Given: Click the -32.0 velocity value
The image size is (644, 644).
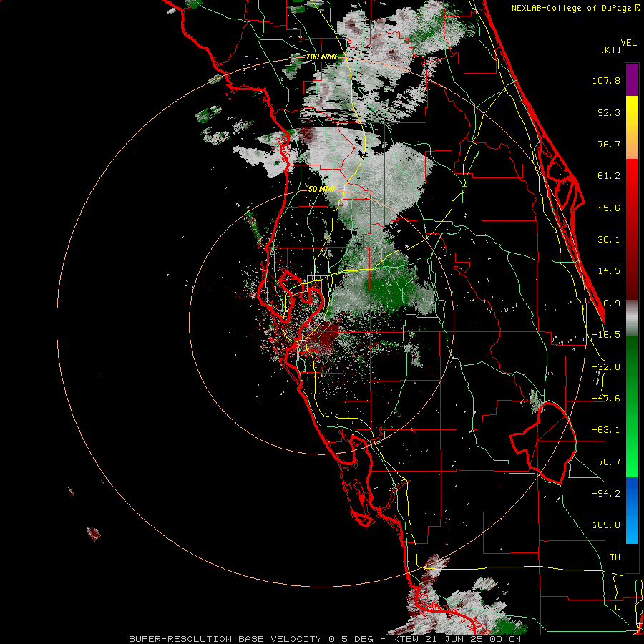Looking at the screenshot, I should (x=606, y=367).
